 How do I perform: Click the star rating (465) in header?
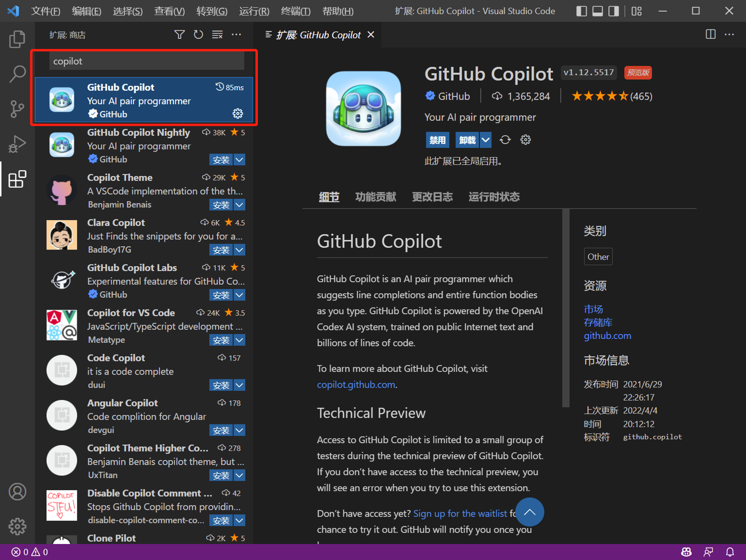612,96
